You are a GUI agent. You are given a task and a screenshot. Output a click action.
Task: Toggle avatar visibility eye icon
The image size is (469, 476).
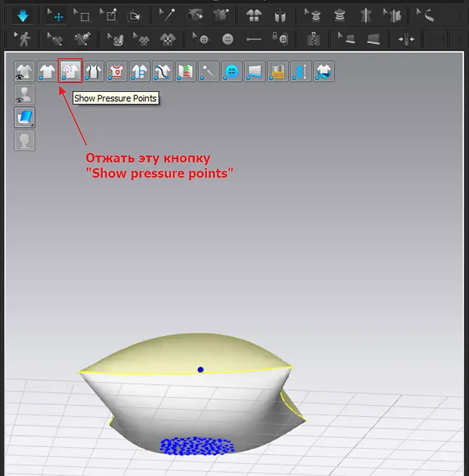(x=24, y=95)
